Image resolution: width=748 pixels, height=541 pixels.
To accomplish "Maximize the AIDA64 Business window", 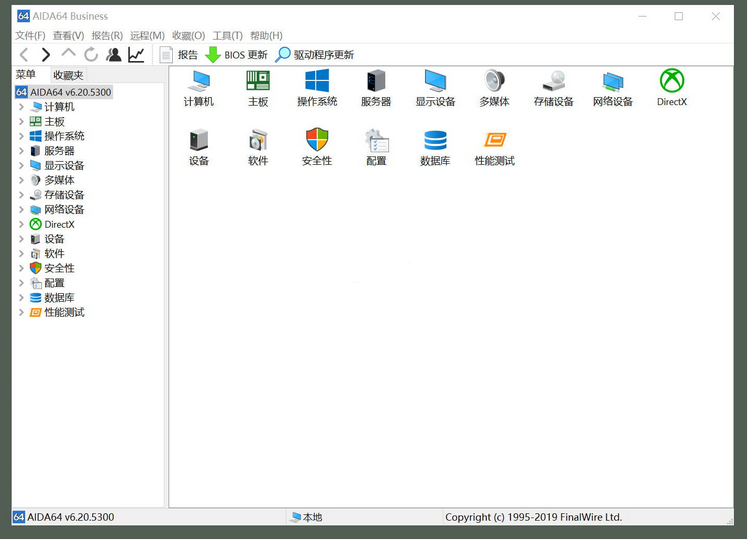I will pos(678,16).
